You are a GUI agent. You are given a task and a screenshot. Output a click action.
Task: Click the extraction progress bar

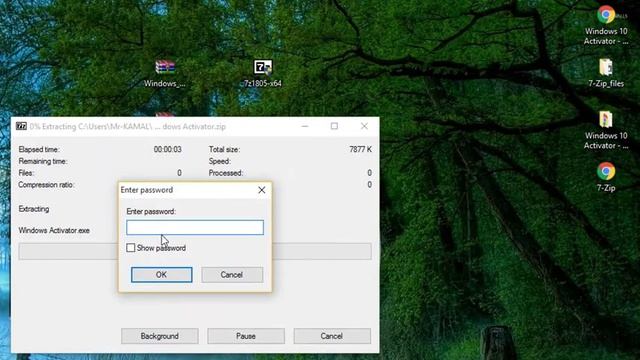(195, 251)
